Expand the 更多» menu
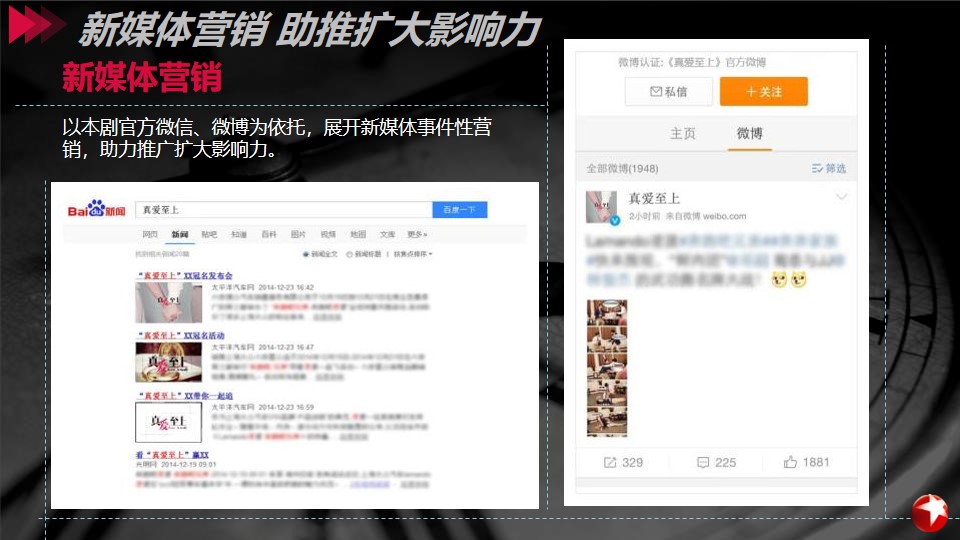The image size is (960, 540). pos(417,234)
